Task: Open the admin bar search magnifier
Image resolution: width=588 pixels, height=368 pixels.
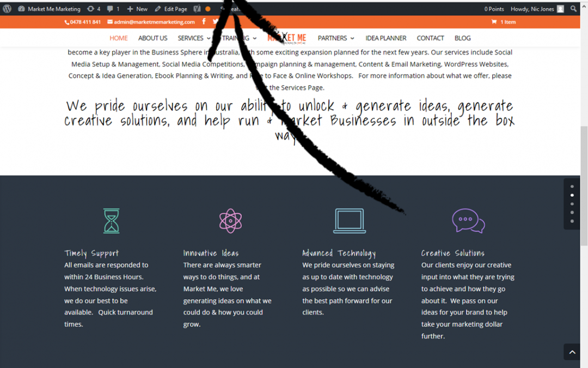Action: point(573,9)
